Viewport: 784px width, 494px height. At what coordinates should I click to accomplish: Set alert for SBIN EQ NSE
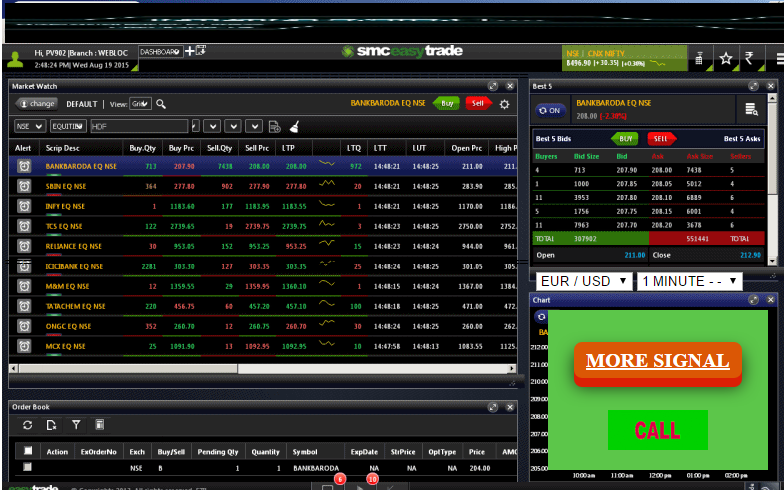click(x=24, y=186)
